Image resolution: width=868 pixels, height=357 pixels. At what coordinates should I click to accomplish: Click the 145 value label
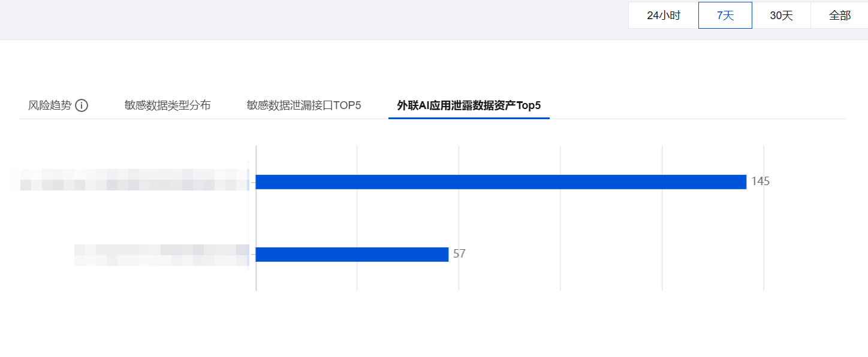[760, 181]
